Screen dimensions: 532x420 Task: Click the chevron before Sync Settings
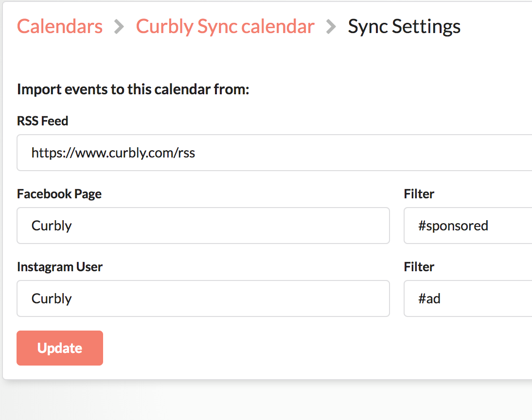pos(331,27)
